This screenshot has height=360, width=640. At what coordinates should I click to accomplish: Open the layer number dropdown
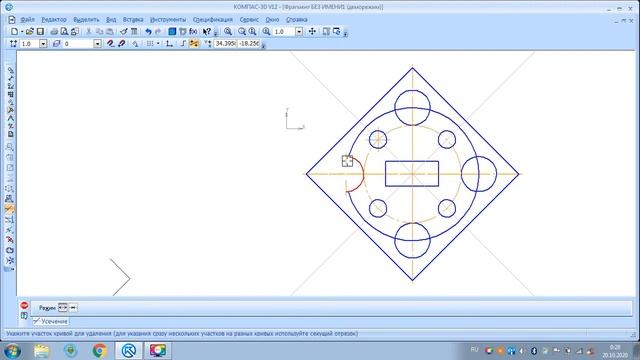97,44
